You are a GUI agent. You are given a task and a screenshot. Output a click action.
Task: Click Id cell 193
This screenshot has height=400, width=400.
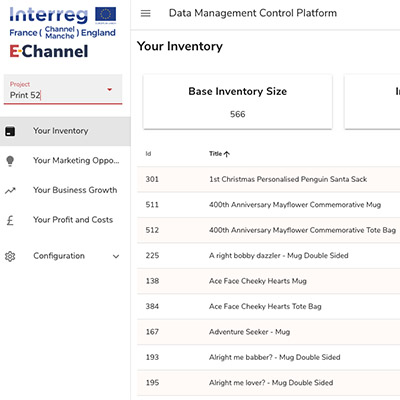pos(152,357)
